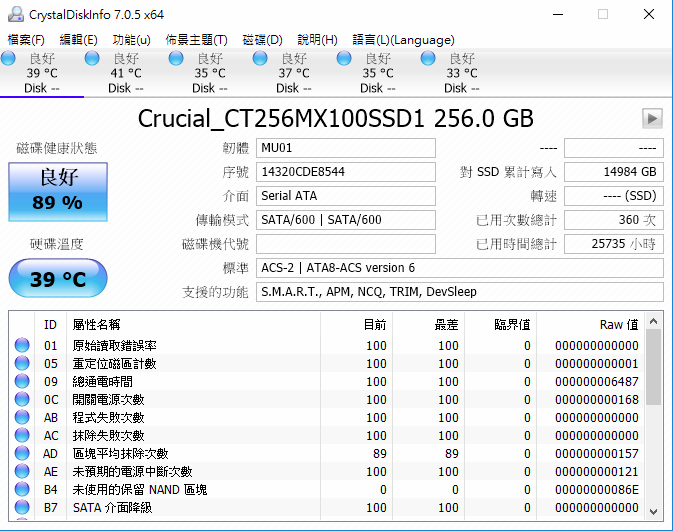Open the 功能(u) menu
The height and width of the screenshot is (531, 673).
[131, 40]
